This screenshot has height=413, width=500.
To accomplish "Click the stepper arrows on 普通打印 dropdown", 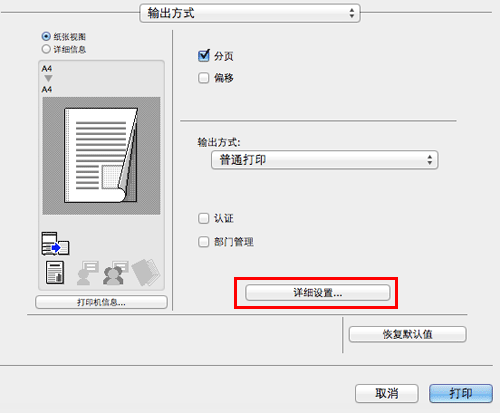I will pyautogui.click(x=430, y=160).
